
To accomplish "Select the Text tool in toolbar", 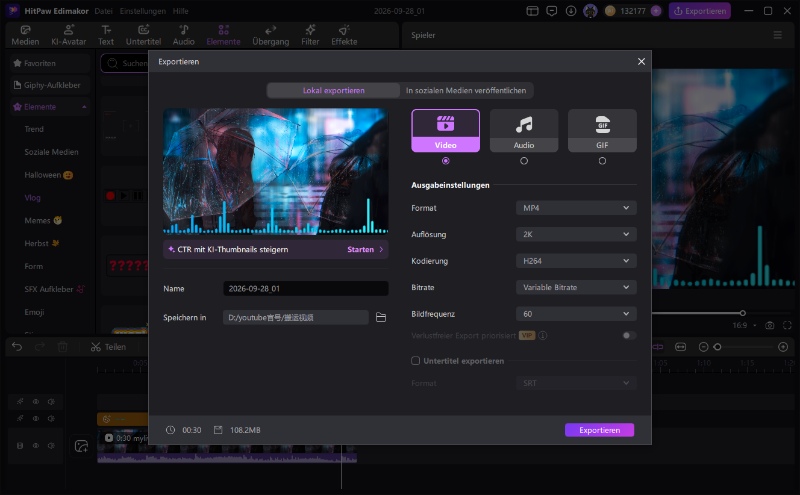I will point(106,35).
